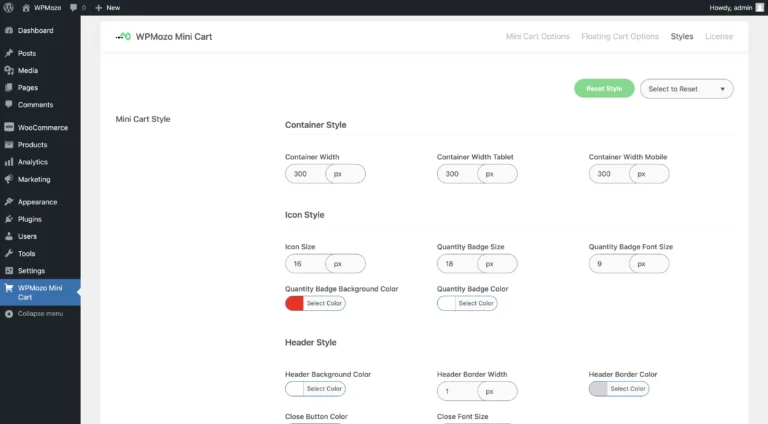Click the Collapse menu arrow icon
Image resolution: width=768 pixels, height=424 pixels.
[x=9, y=314]
